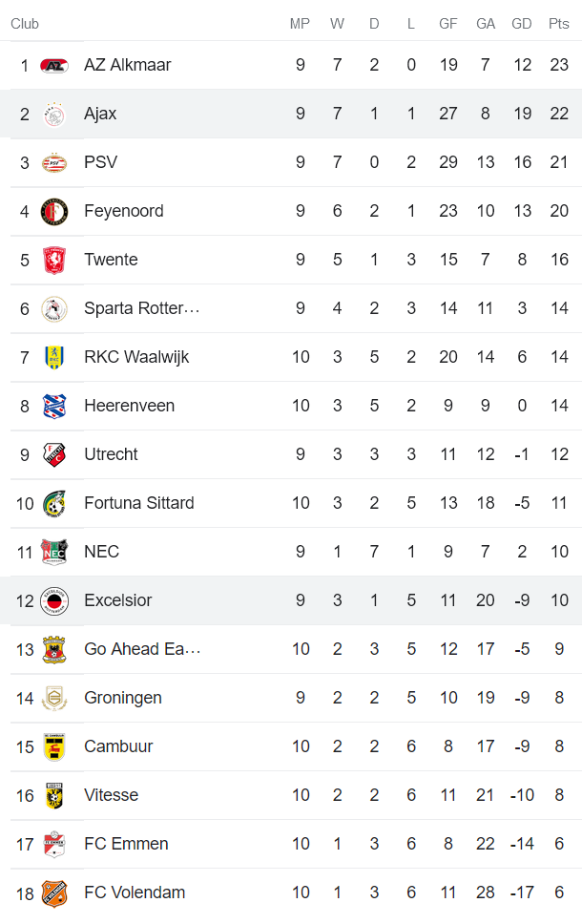Open the Go Ahead Eagles team link
Image resolution: width=582 pixels, height=924 pixels.
click(142, 649)
